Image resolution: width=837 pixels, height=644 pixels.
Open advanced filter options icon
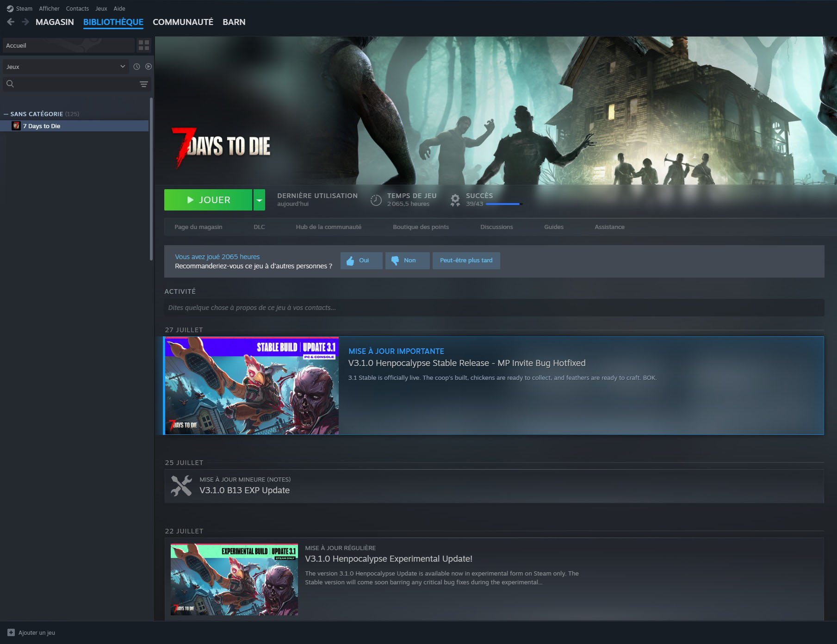click(x=144, y=84)
